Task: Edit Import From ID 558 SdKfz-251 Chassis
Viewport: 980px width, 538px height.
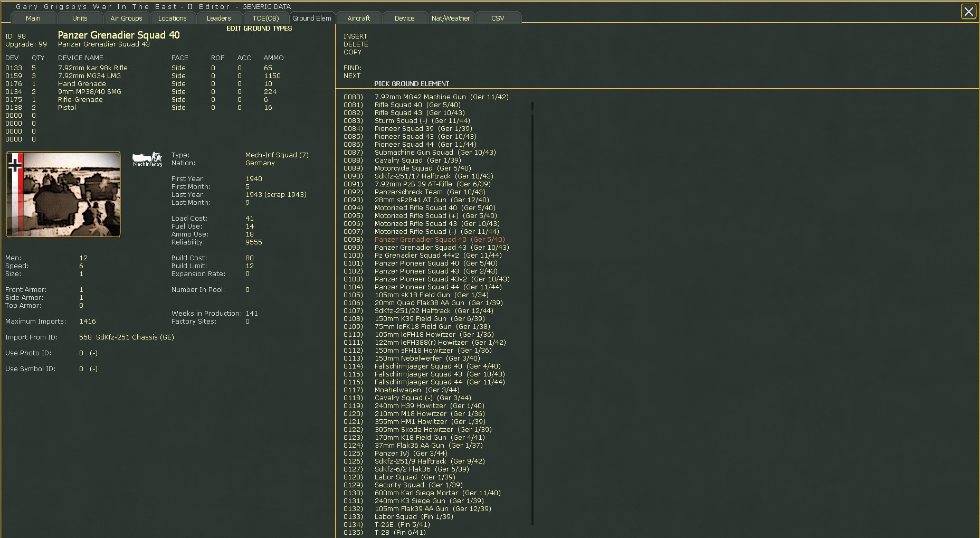Action: [127, 337]
